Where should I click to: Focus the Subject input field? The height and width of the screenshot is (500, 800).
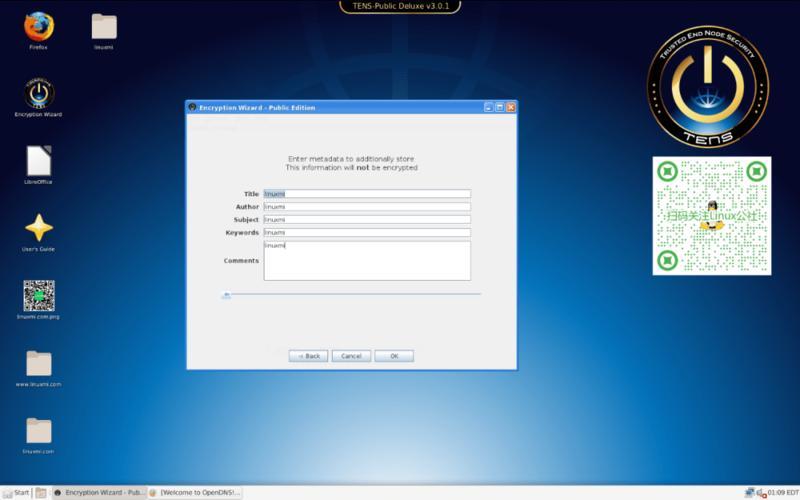367,219
